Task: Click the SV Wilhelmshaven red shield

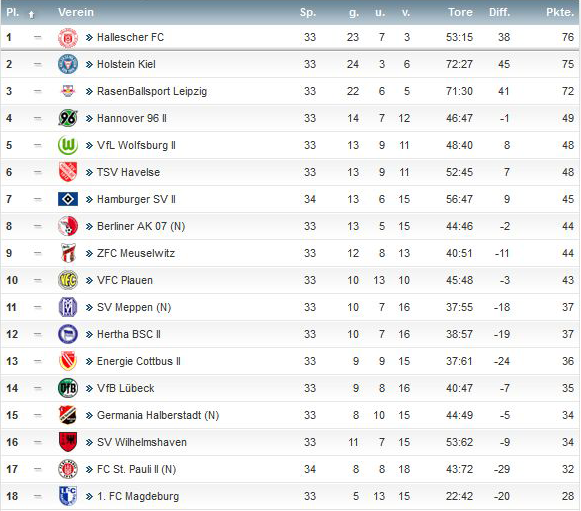Action: [x=68, y=442]
